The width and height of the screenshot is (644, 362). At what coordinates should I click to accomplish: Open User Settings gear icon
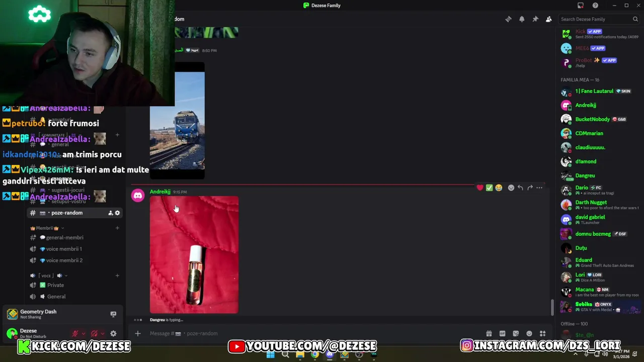click(x=113, y=333)
